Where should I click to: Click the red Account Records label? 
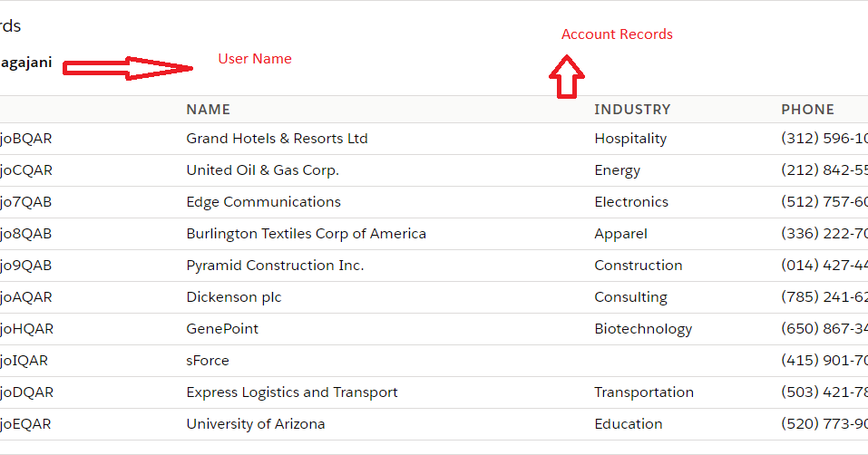[x=617, y=34]
